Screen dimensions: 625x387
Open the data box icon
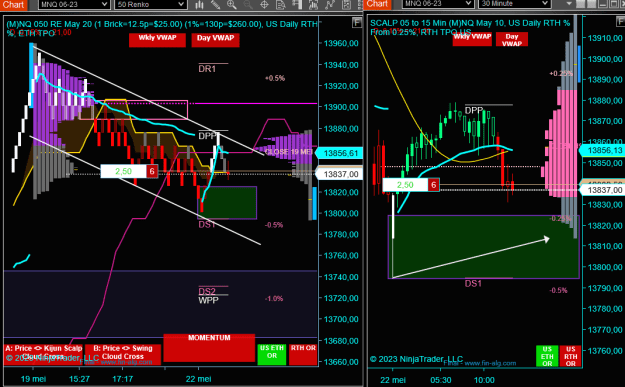point(281,4)
